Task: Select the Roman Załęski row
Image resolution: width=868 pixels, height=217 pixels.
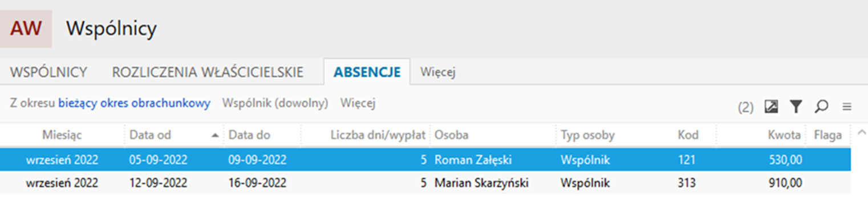Action: click(425, 160)
